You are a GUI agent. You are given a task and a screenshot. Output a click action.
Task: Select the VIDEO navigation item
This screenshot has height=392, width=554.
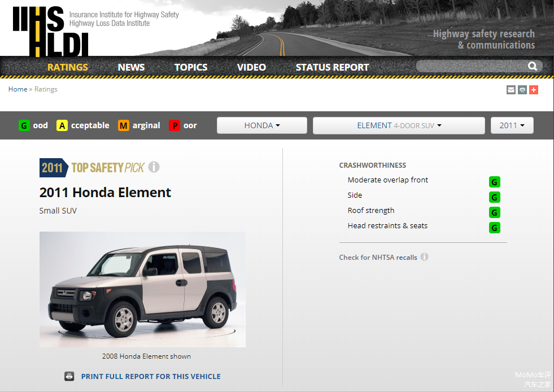click(x=251, y=67)
